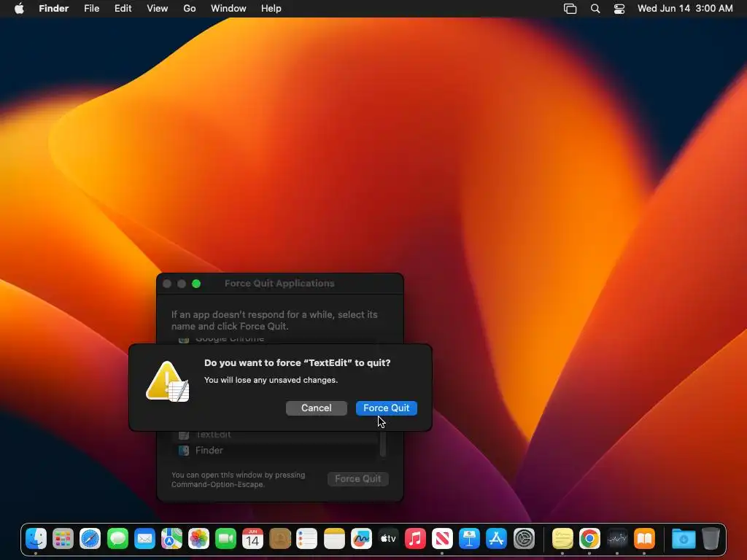Open Control Center from the menu bar
The height and width of the screenshot is (560, 747).
[619, 9]
